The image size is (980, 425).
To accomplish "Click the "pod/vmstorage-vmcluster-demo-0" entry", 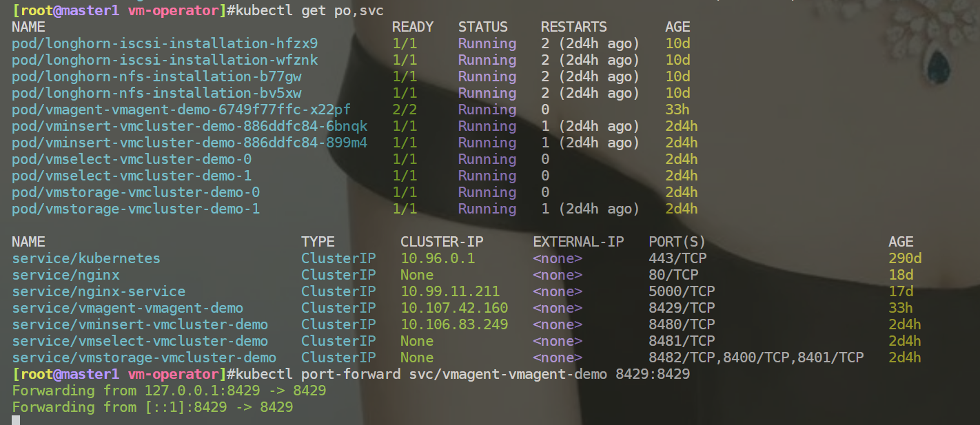I will tap(136, 192).
